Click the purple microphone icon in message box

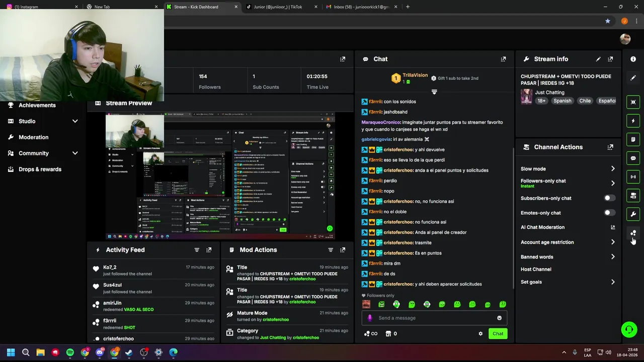click(x=370, y=318)
